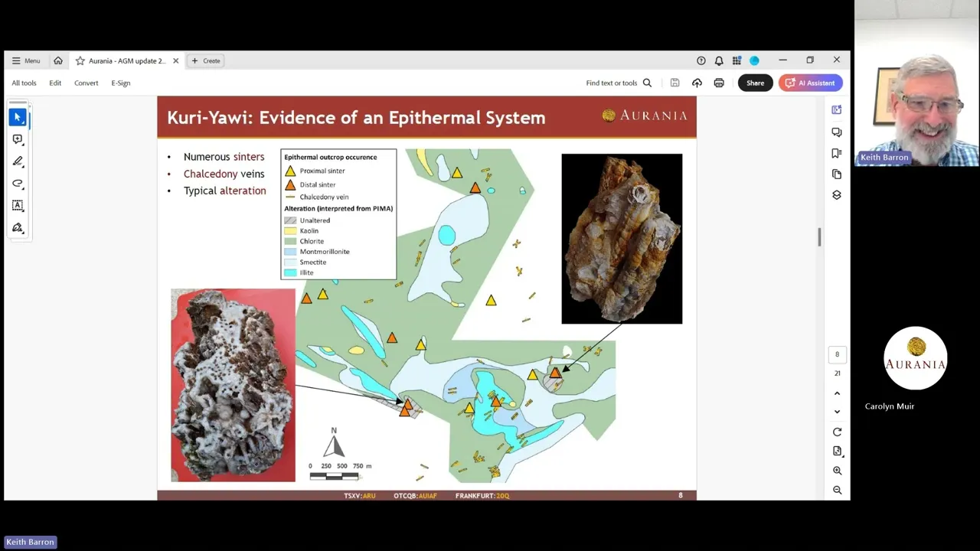Zoom in with the magnifier plus icon
Screen dimensions: 980x551
tap(837, 471)
